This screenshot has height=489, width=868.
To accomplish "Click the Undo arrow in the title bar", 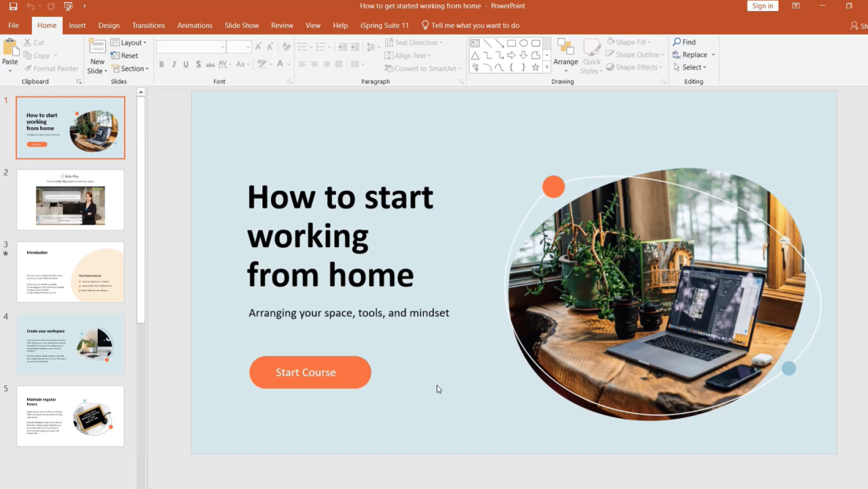I will (x=31, y=6).
